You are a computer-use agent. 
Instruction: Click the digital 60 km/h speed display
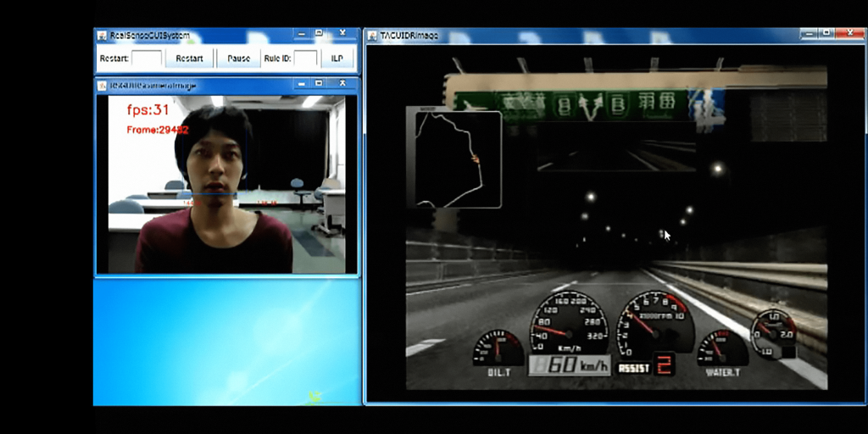coord(570,365)
